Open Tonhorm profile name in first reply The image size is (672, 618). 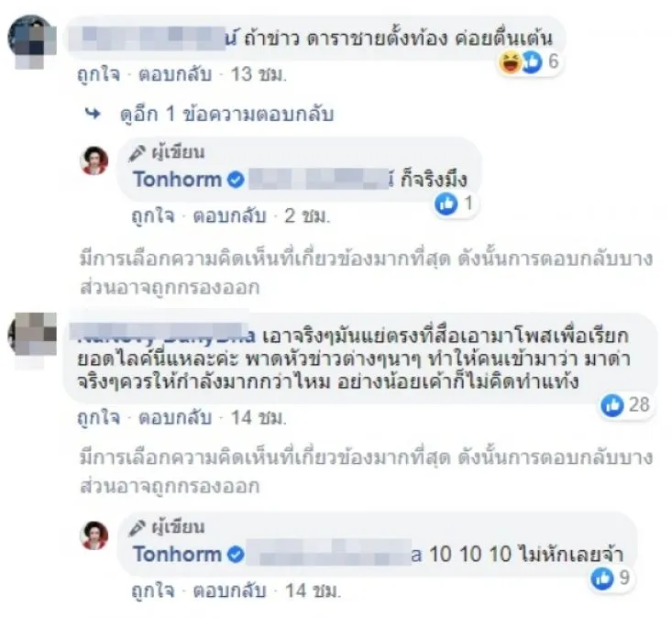point(177,180)
